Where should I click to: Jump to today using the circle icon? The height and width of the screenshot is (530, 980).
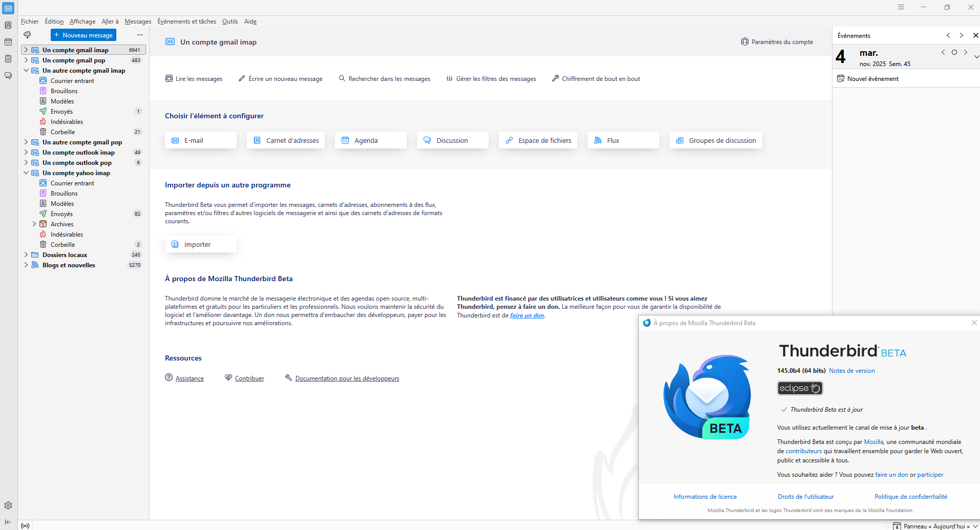coord(954,52)
